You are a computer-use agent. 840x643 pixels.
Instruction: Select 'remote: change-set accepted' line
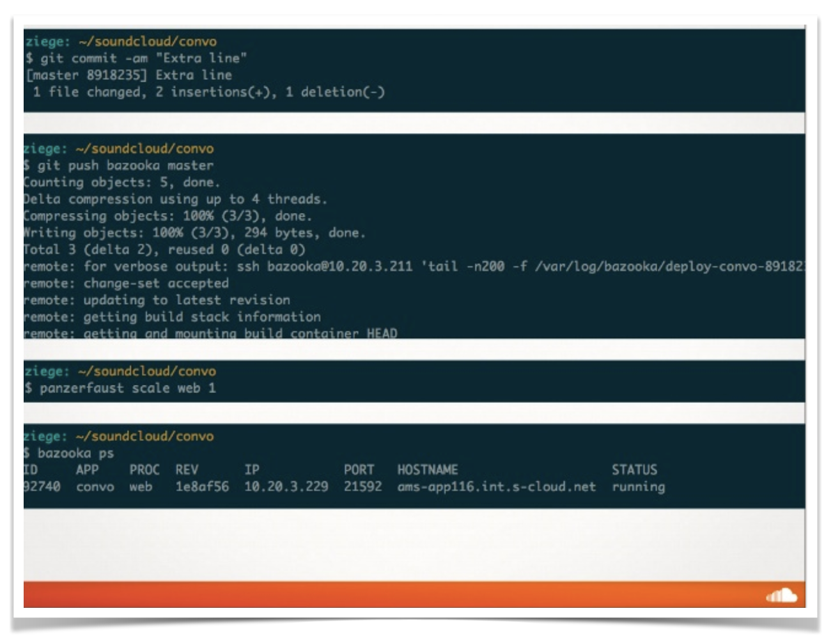[126, 283]
